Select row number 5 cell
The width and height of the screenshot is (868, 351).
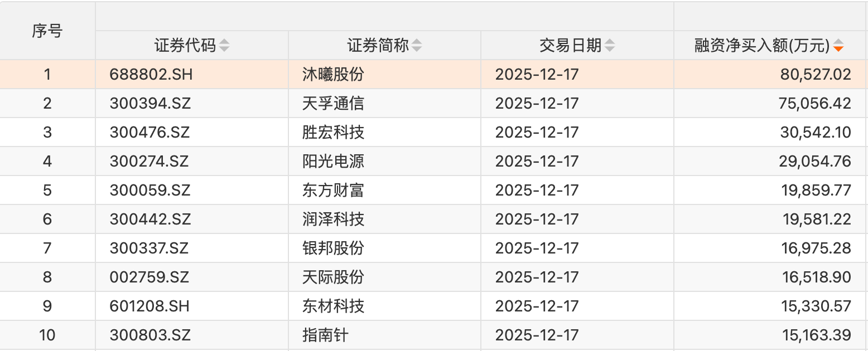(x=47, y=191)
